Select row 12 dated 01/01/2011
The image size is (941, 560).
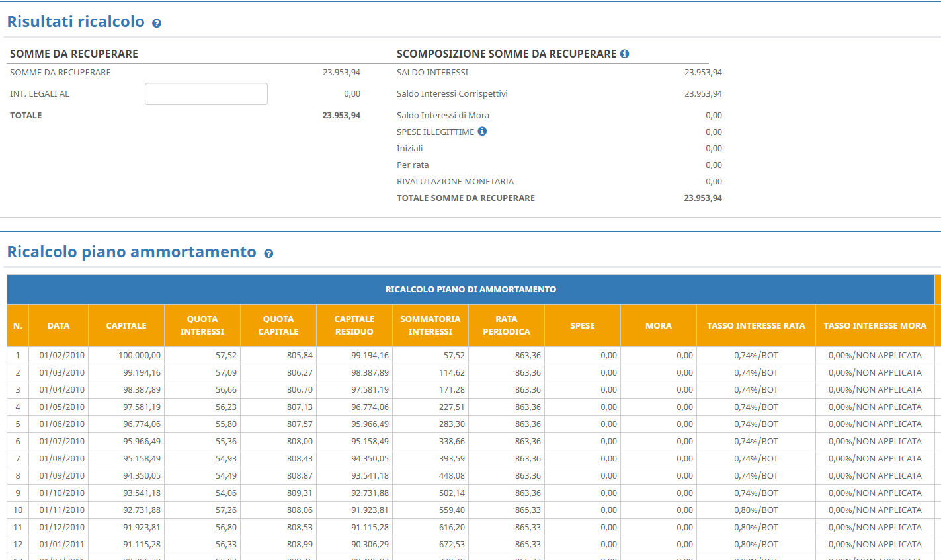click(x=61, y=545)
